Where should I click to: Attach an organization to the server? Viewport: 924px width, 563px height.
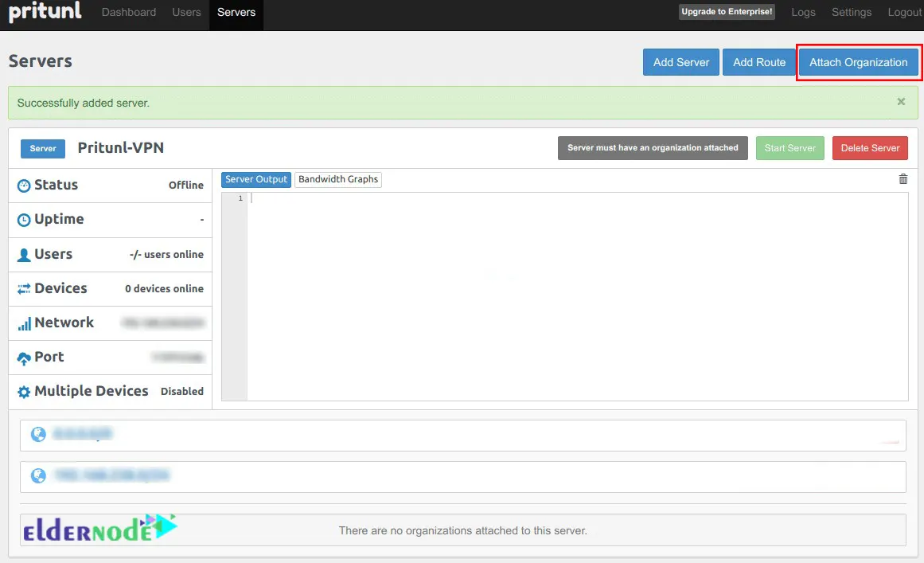[x=859, y=62]
